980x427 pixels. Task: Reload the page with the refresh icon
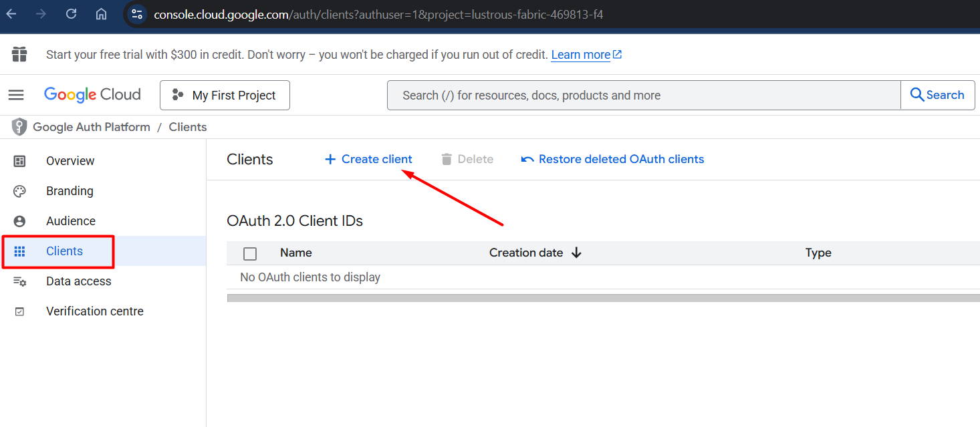pos(72,14)
